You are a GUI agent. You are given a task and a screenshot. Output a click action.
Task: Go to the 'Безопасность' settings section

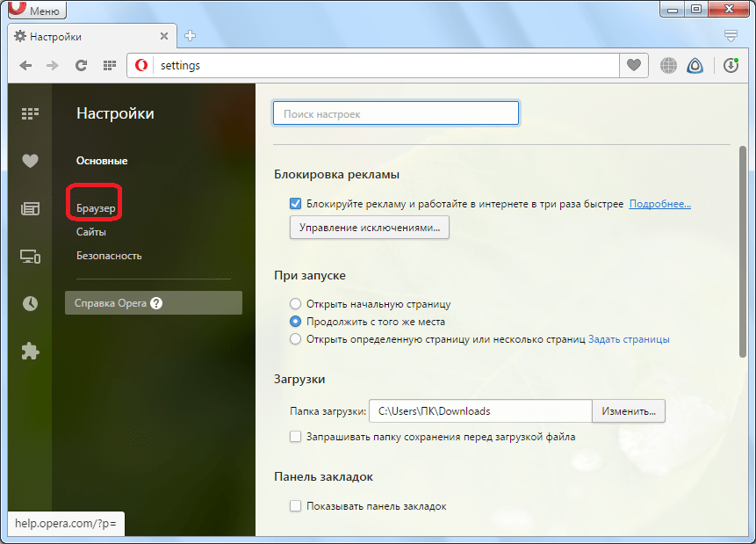click(109, 256)
